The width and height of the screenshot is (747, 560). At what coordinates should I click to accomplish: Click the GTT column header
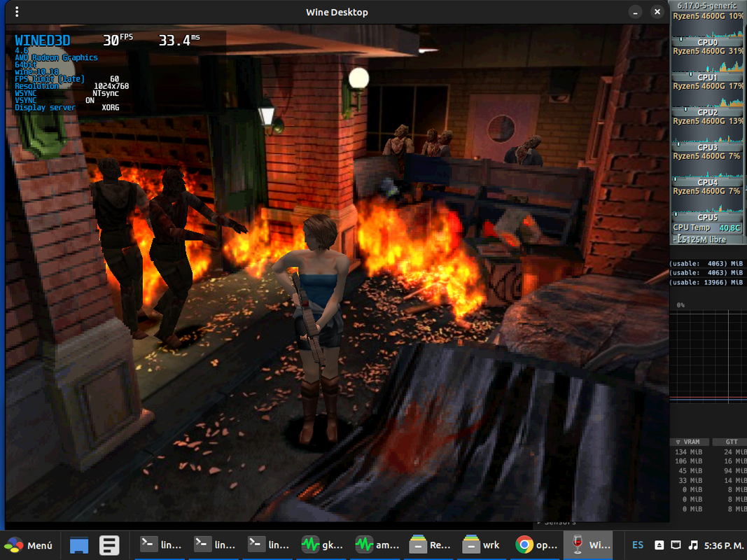[732, 442]
